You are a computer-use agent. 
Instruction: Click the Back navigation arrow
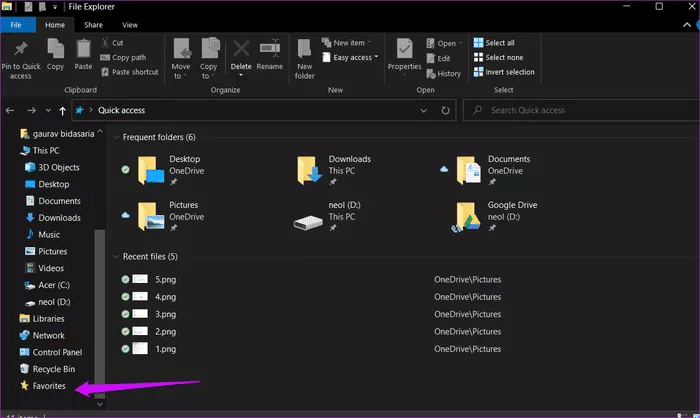coord(10,110)
